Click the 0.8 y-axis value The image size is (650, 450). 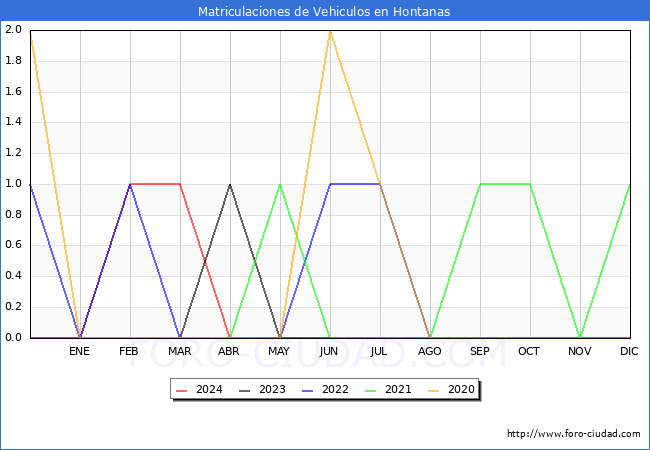[x=13, y=214]
